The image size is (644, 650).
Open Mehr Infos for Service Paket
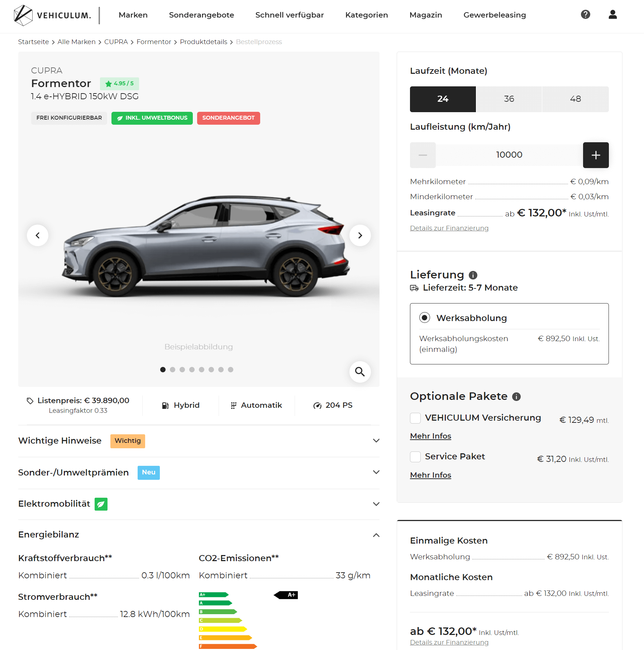pos(430,475)
